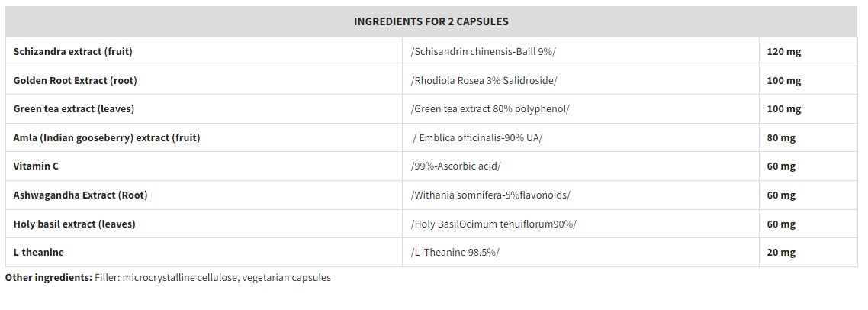Select the Ashwagandha Extract (Root) cell
868x310 pixels.
click(80, 195)
